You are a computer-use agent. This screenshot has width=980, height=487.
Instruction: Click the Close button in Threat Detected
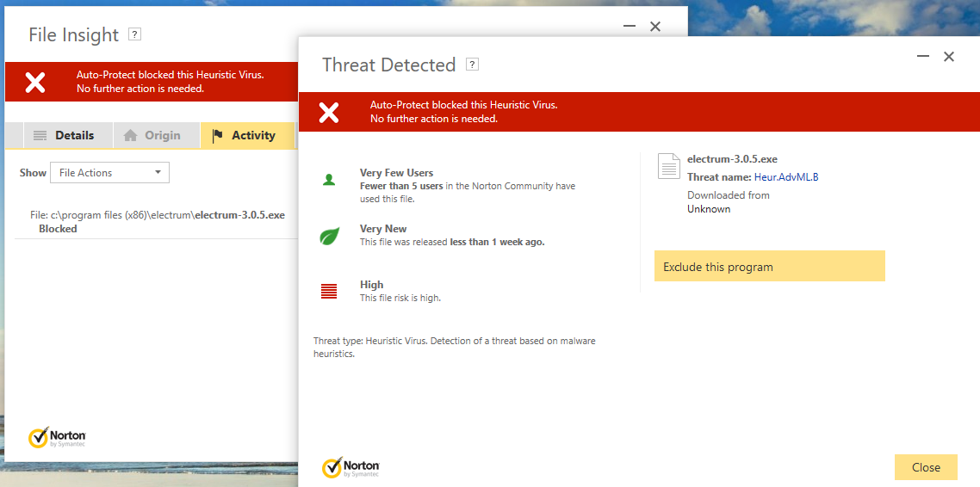[926, 468]
